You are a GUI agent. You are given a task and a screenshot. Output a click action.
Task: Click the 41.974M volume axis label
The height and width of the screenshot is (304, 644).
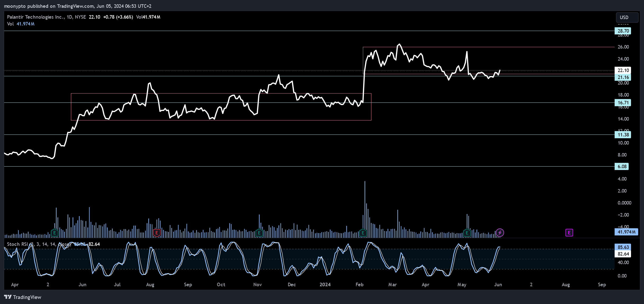[x=626, y=232]
